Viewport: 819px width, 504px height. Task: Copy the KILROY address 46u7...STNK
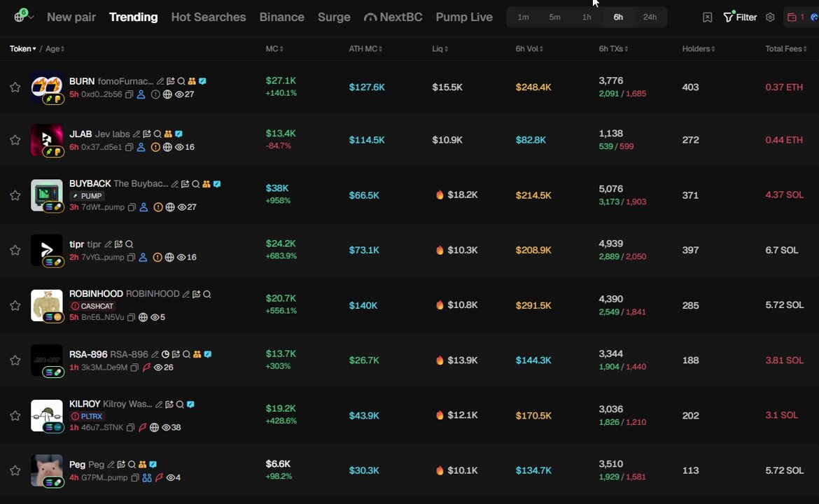click(x=131, y=428)
